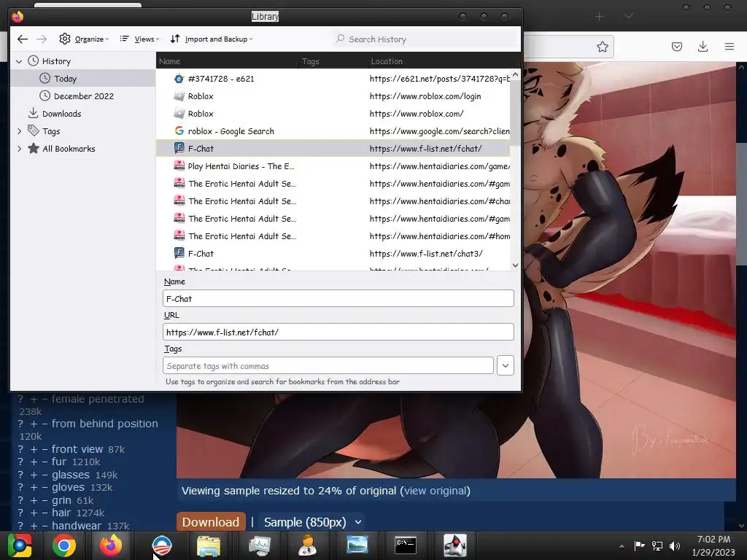The image size is (747, 560).
Task: Open file manager folder in taskbar
Action: pos(209,545)
